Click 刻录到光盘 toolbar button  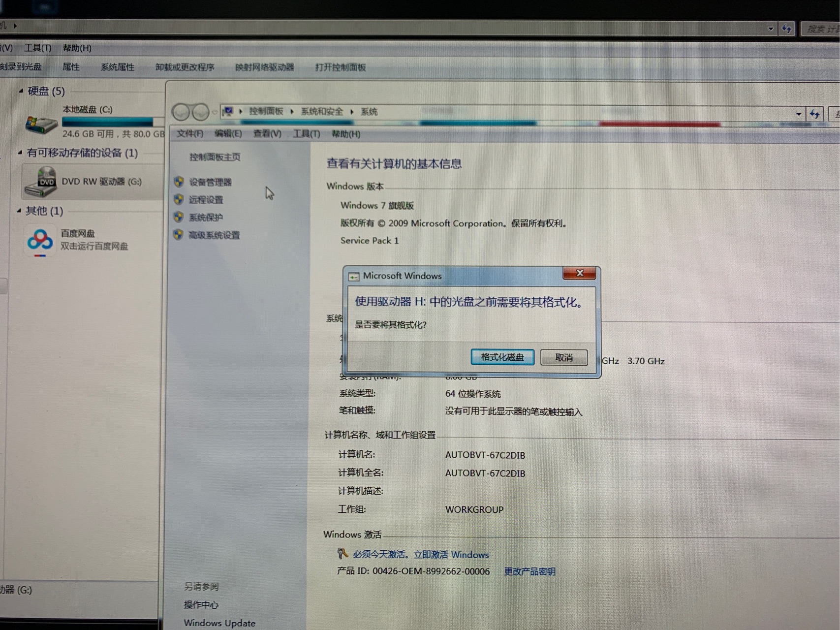(21, 66)
